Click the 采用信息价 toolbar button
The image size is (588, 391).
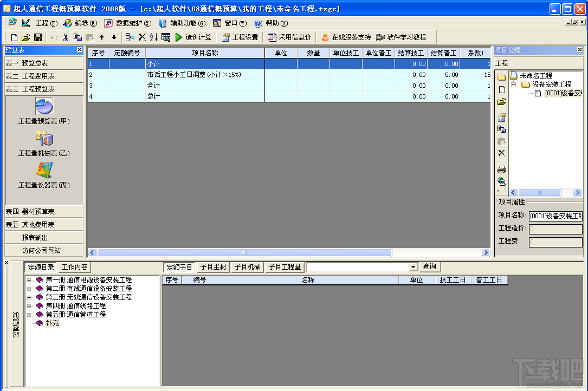tap(289, 37)
